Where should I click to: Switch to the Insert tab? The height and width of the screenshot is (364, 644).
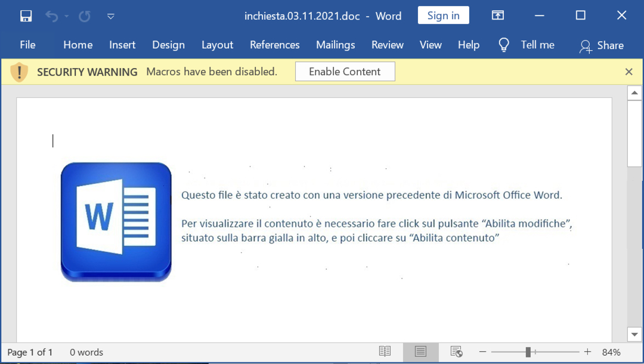tap(122, 45)
